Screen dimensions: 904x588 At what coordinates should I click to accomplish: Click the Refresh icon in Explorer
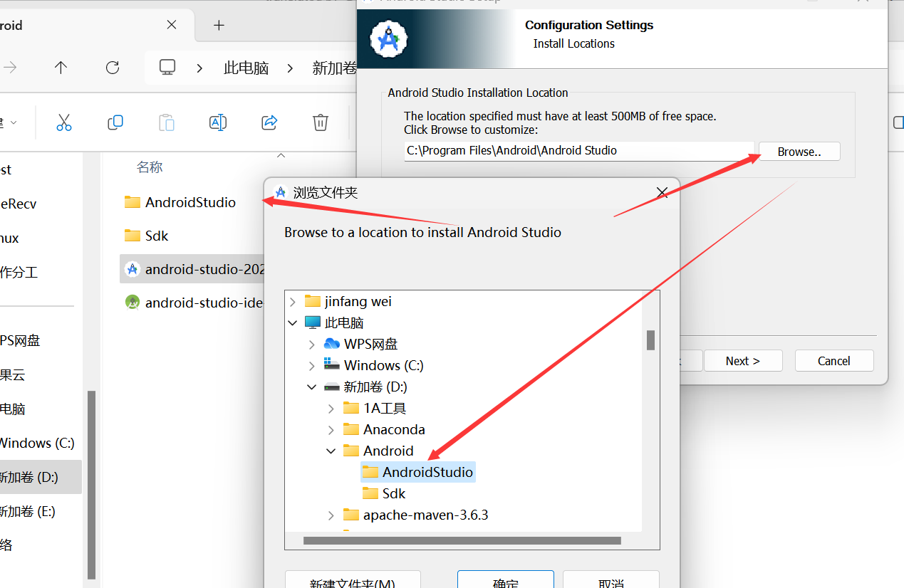point(113,68)
